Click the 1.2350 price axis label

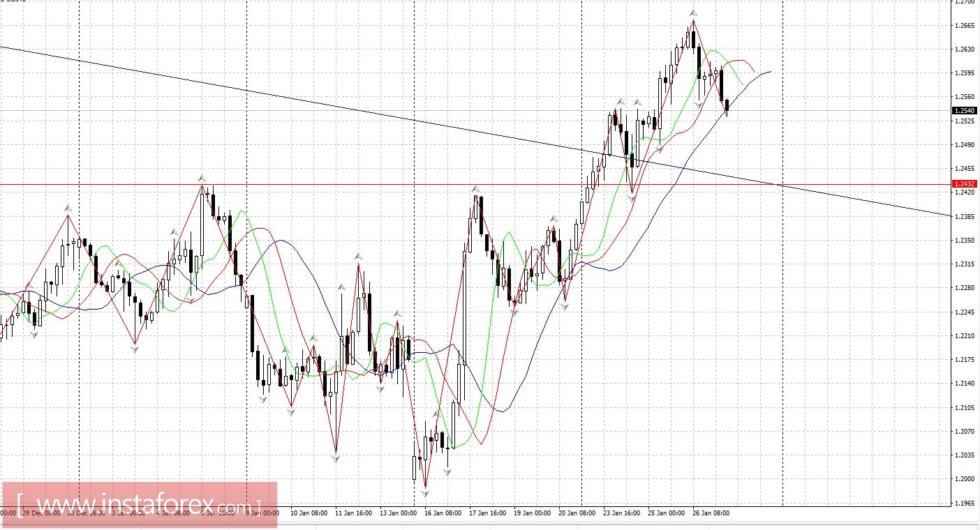pyautogui.click(x=965, y=241)
